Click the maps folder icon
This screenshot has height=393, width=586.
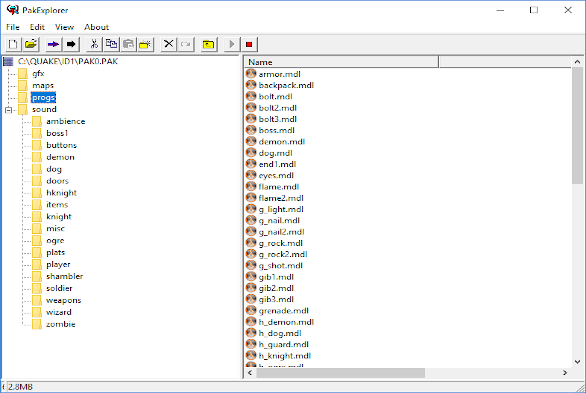point(23,86)
